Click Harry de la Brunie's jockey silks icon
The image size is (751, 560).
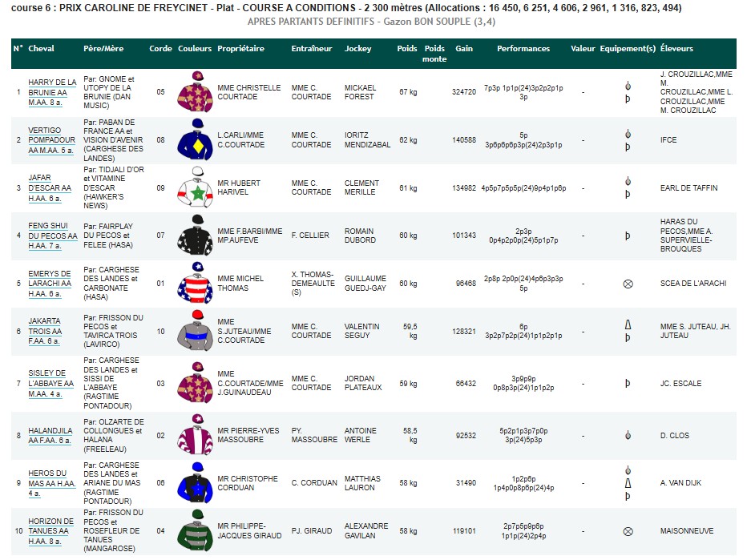195,91
